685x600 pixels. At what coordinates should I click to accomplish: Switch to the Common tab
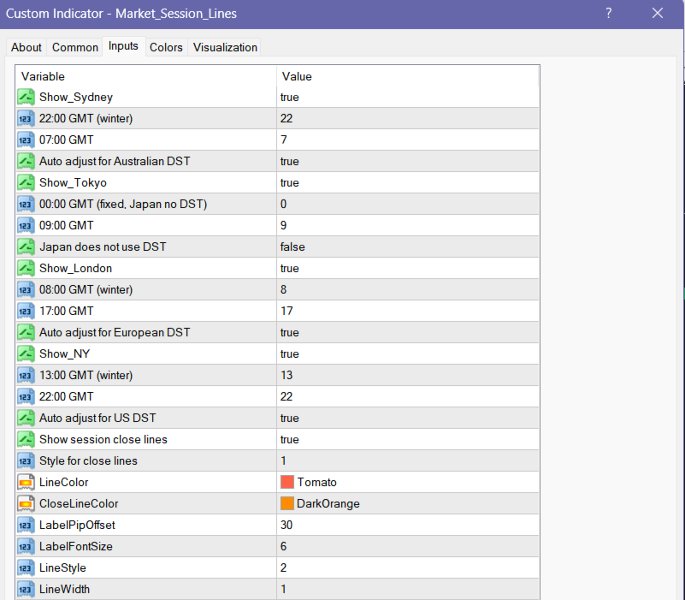[75, 47]
